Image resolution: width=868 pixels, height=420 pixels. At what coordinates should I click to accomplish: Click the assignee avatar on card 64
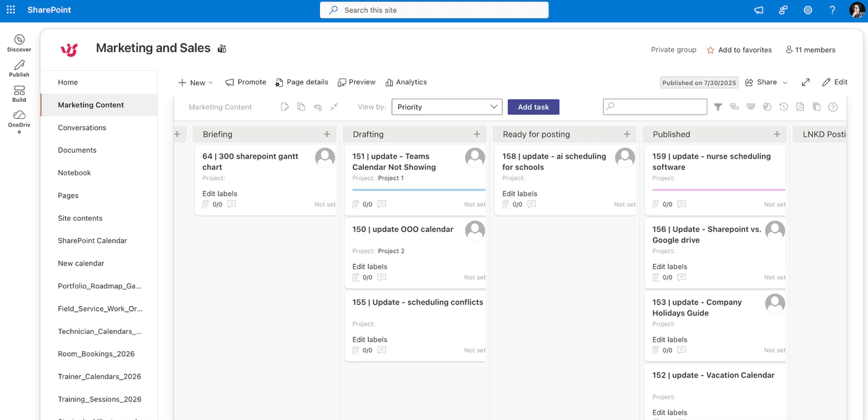point(325,158)
